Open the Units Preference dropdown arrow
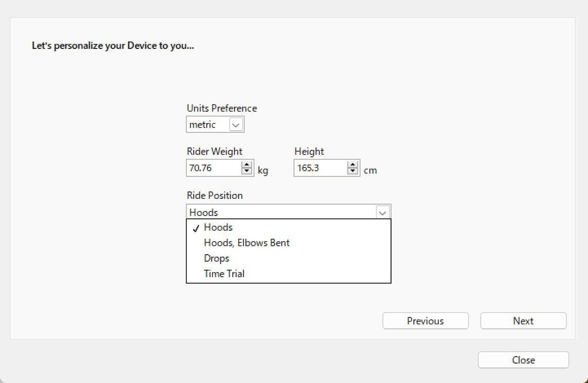The width and height of the screenshot is (588, 383). (x=236, y=125)
